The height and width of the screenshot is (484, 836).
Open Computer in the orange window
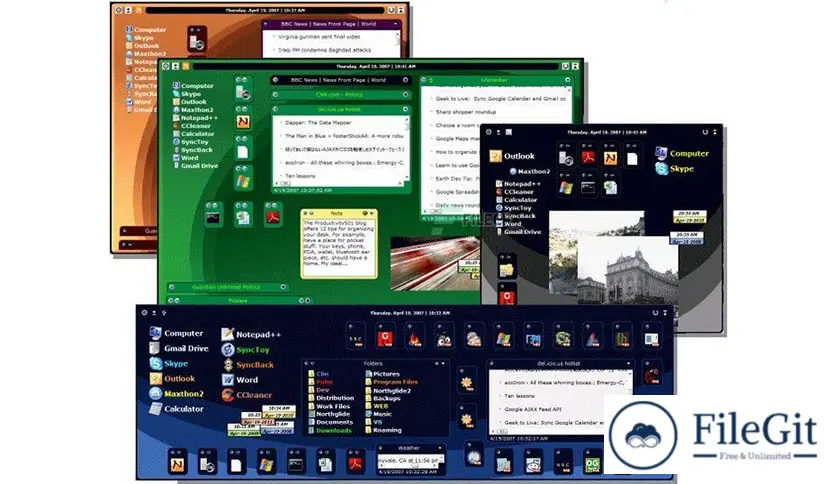146,30
